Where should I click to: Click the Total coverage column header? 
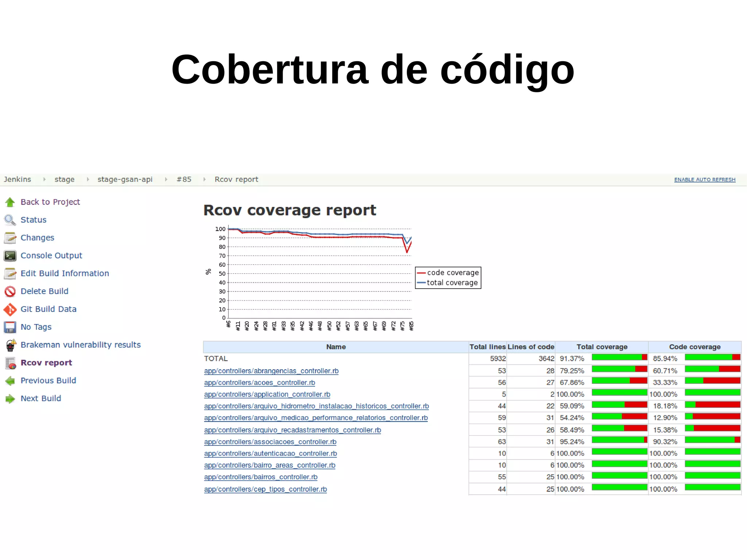pos(602,347)
